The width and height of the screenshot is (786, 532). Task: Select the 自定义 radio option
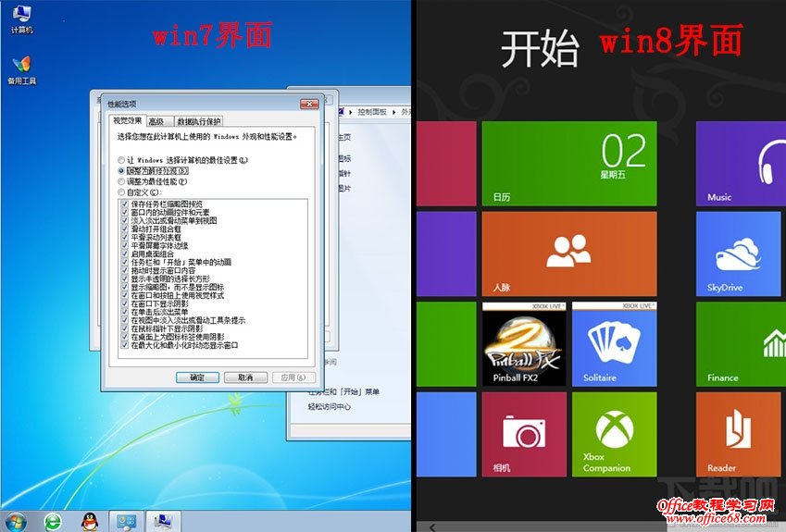121,192
